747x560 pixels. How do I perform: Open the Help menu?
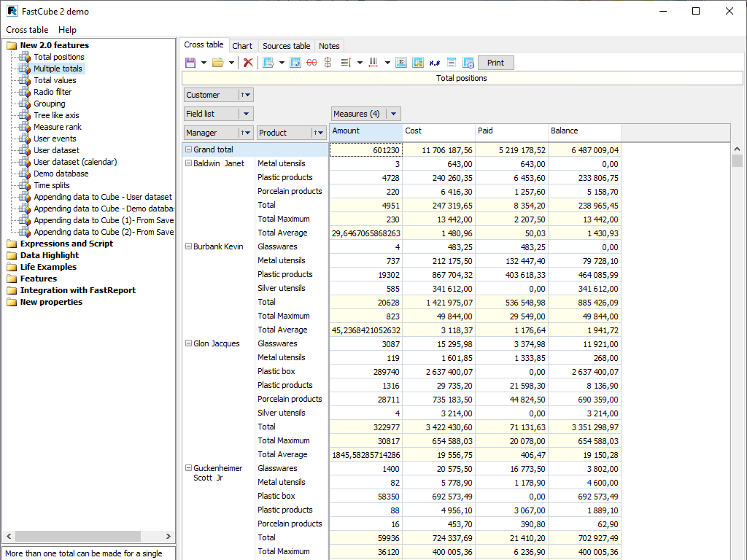(67, 30)
